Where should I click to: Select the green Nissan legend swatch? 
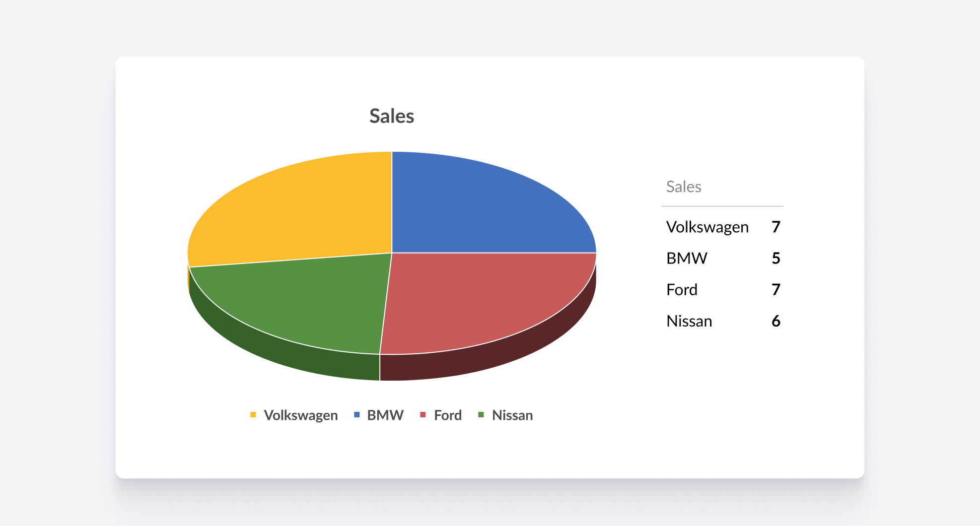tap(481, 415)
